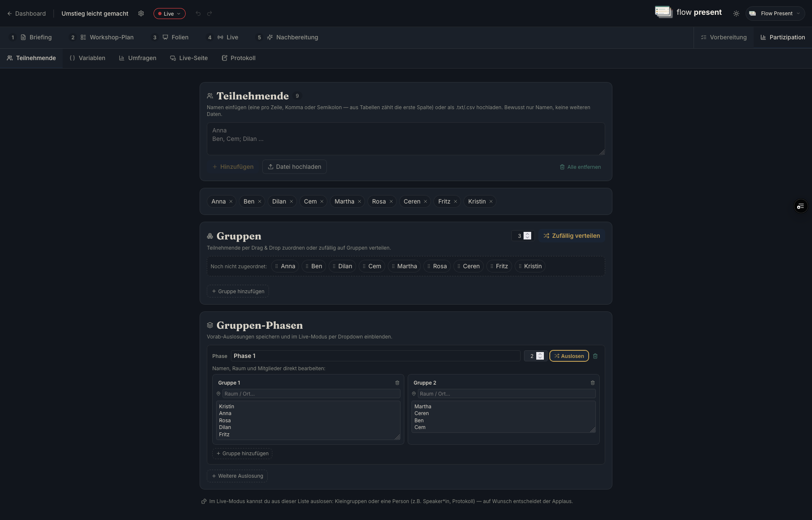The width and height of the screenshot is (812, 520).
Task: Open the Live status dropdown
Action: tap(170, 14)
